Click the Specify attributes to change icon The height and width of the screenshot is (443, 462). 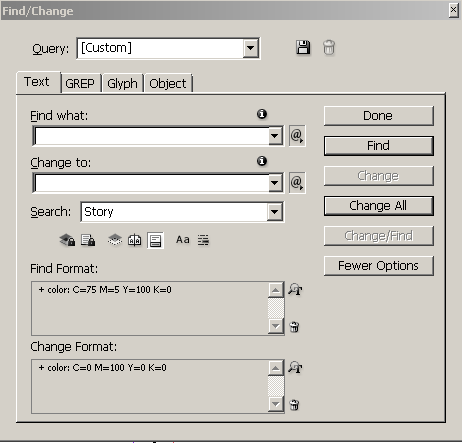[295, 367]
